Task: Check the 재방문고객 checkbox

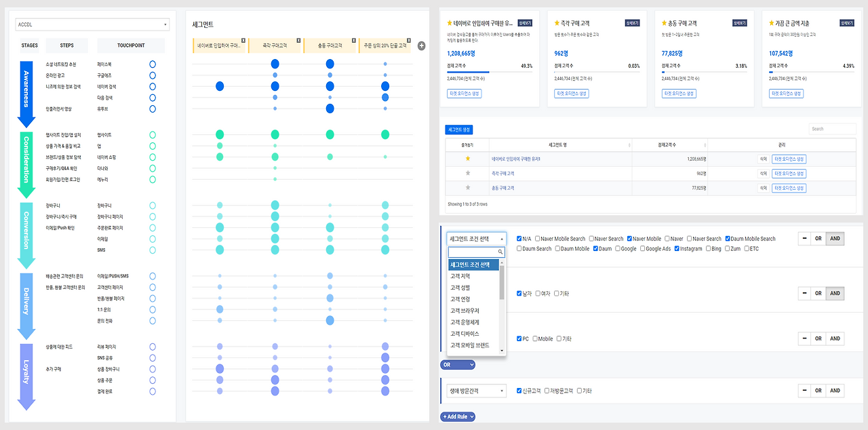Action: click(x=547, y=391)
